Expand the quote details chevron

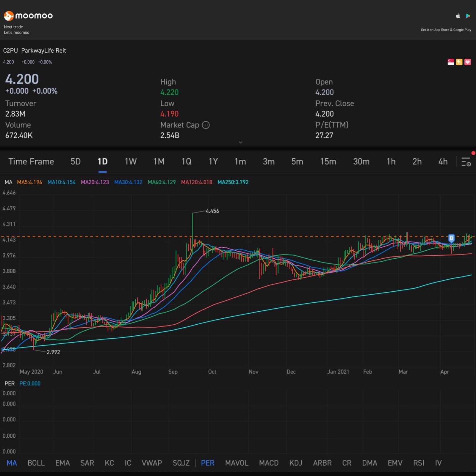240,142
